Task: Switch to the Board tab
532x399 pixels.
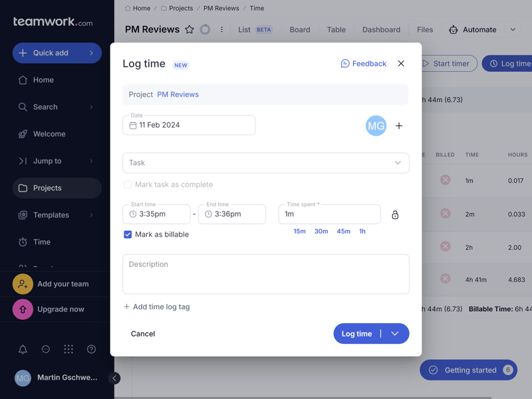Action: pos(300,29)
